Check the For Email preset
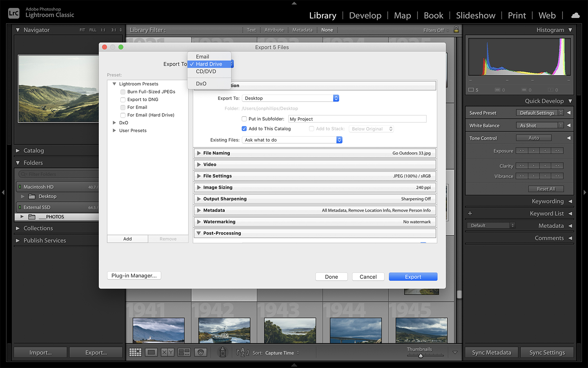The width and height of the screenshot is (588, 368). [x=123, y=107]
